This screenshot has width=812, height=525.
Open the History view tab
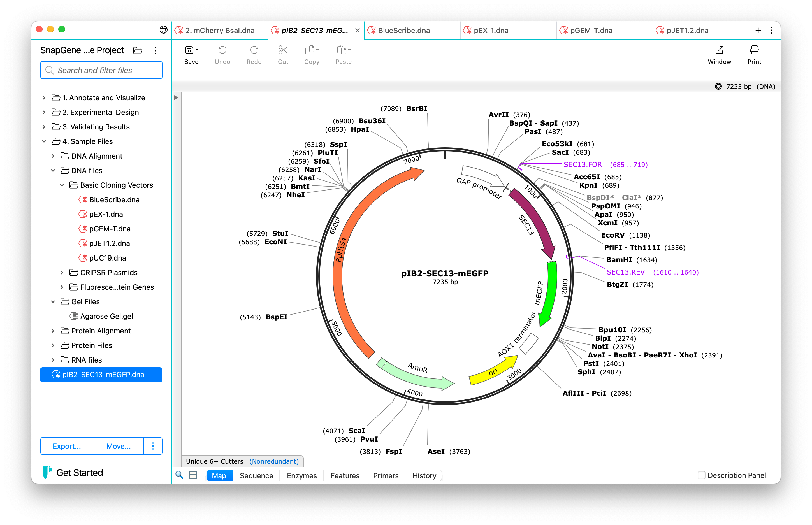[x=423, y=475]
